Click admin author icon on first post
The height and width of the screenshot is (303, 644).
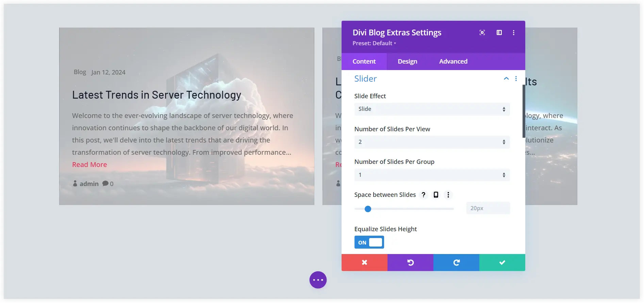pyautogui.click(x=75, y=184)
